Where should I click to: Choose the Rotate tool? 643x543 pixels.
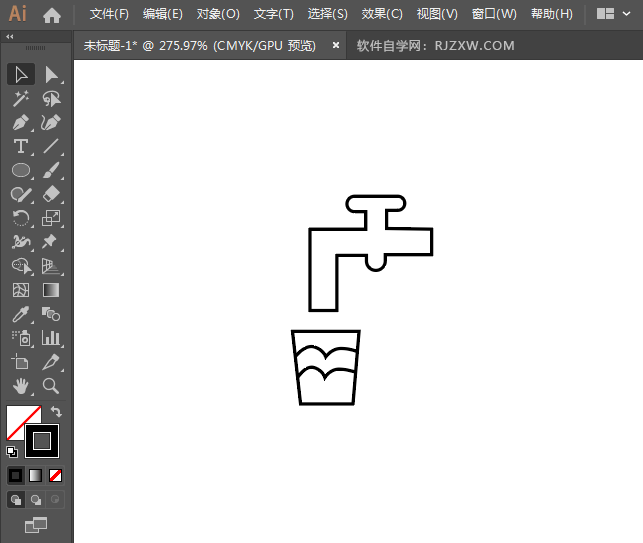pos(21,218)
